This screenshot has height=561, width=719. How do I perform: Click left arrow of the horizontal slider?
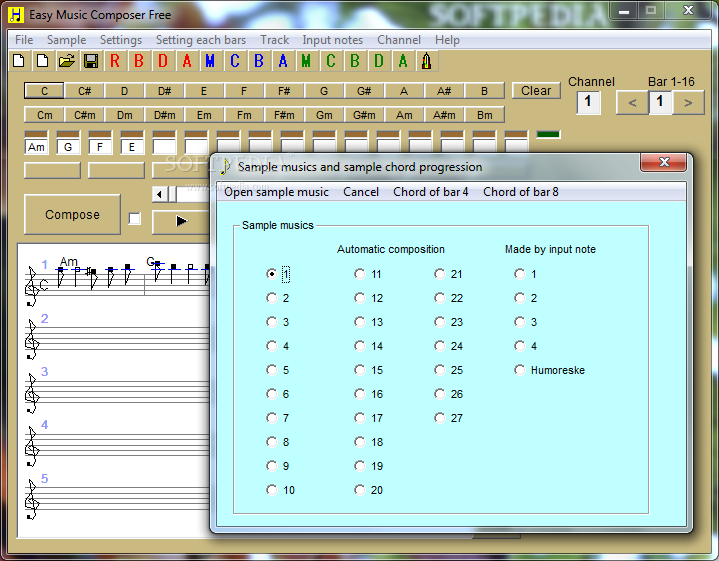coord(159,194)
